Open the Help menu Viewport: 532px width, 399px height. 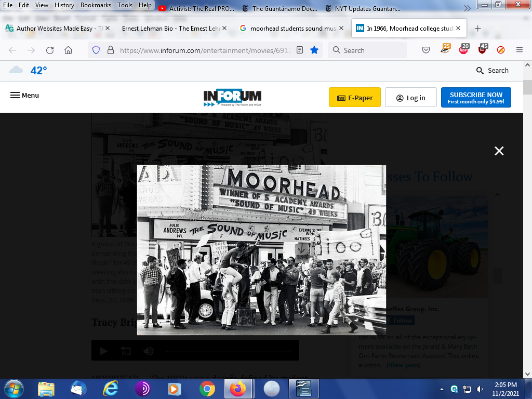tap(145, 5)
